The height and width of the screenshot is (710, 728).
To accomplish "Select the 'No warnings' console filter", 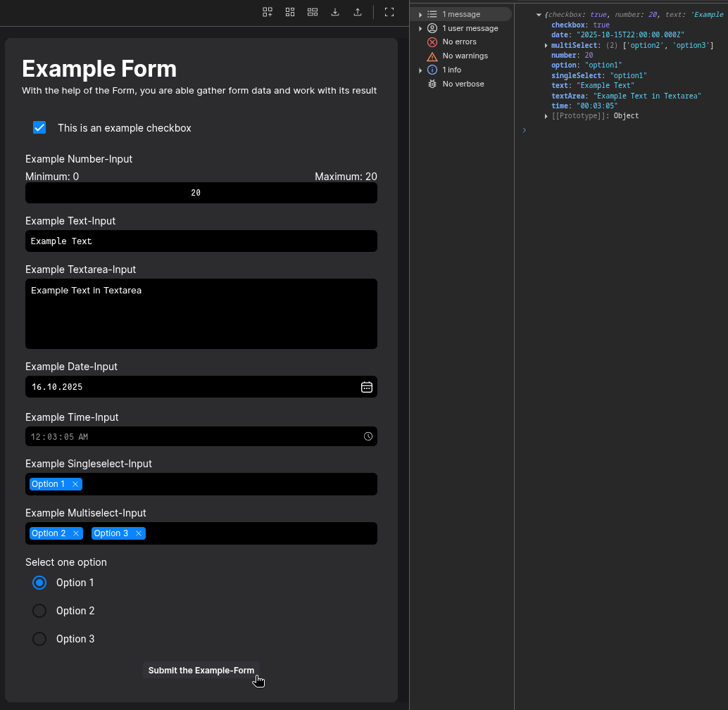I will [464, 56].
